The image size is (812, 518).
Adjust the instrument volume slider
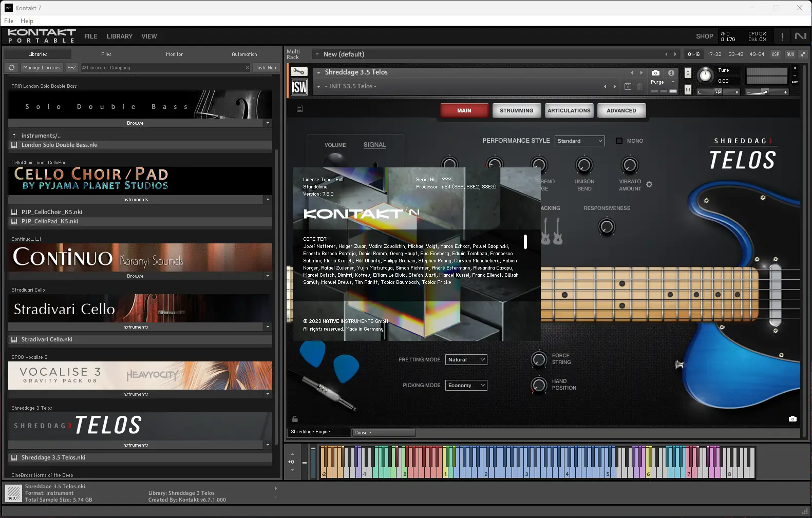pos(767,92)
